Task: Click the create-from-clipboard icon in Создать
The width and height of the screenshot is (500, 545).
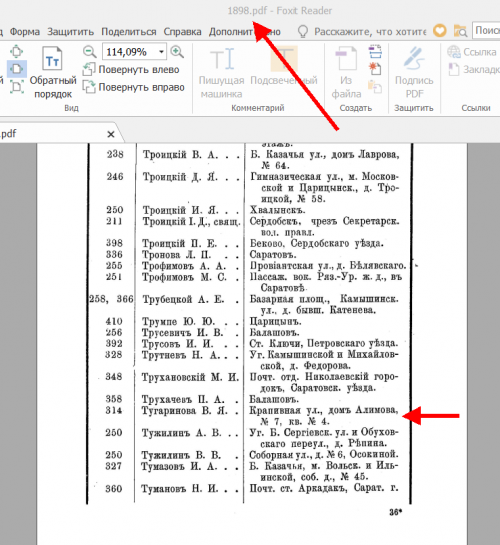Action: (375, 87)
